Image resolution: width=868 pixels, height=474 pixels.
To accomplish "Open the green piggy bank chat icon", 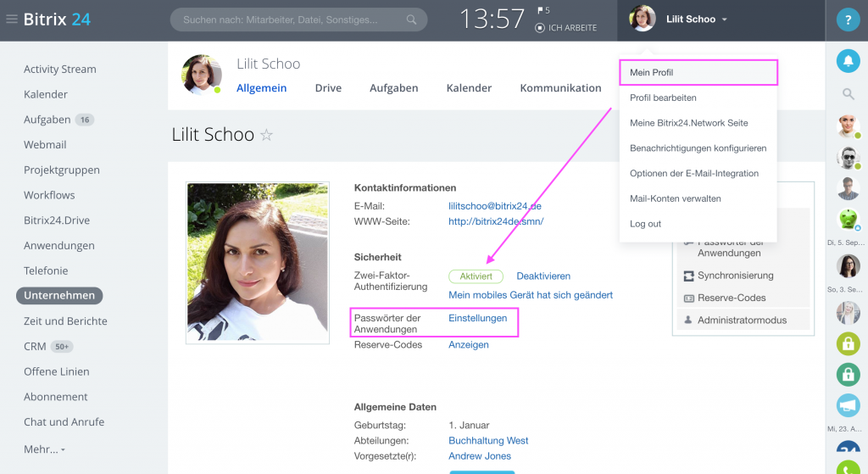I will coord(848,220).
